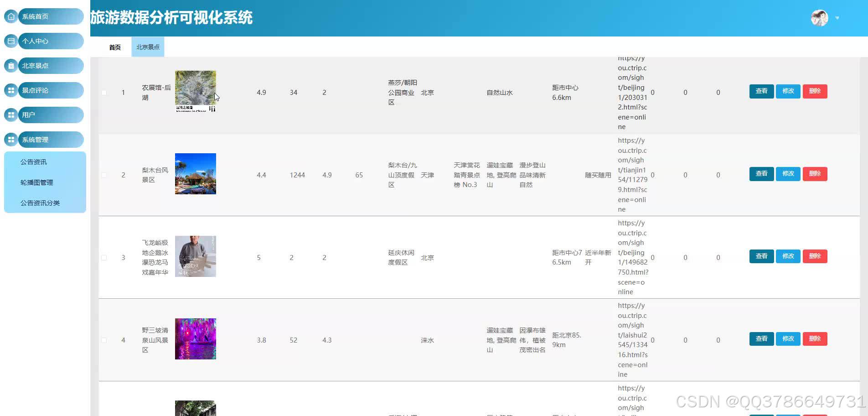Screen dimensions: 868x416
Task: Select the 景点评论 comments icon
Action: (11, 90)
